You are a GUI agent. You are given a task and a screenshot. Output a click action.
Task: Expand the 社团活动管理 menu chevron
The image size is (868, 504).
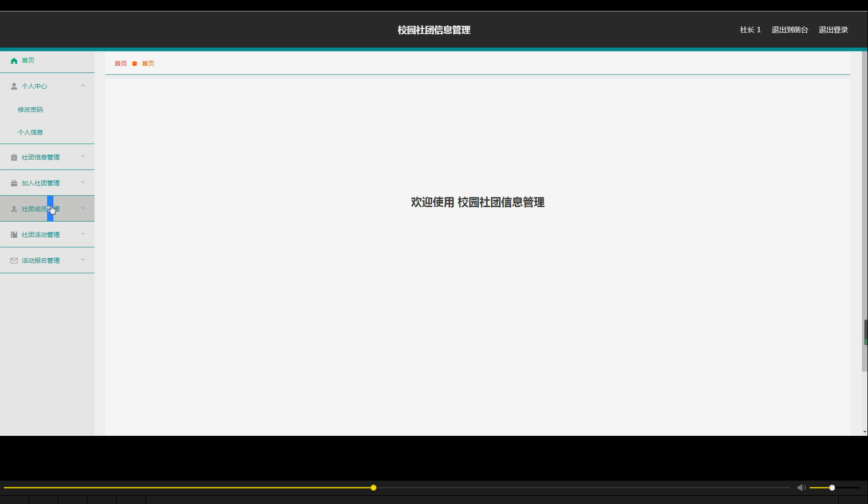pyautogui.click(x=82, y=234)
